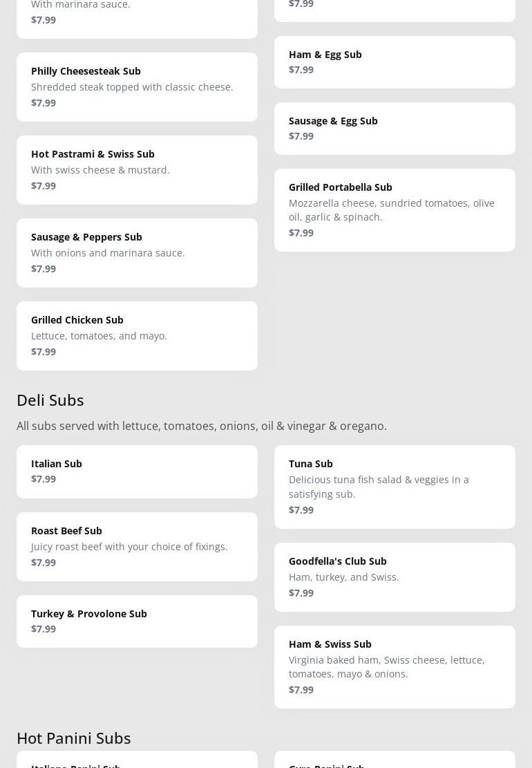The image size is (532, 768).
Task: Select the Sausage & Egg Sub
Action: (395, 129)
